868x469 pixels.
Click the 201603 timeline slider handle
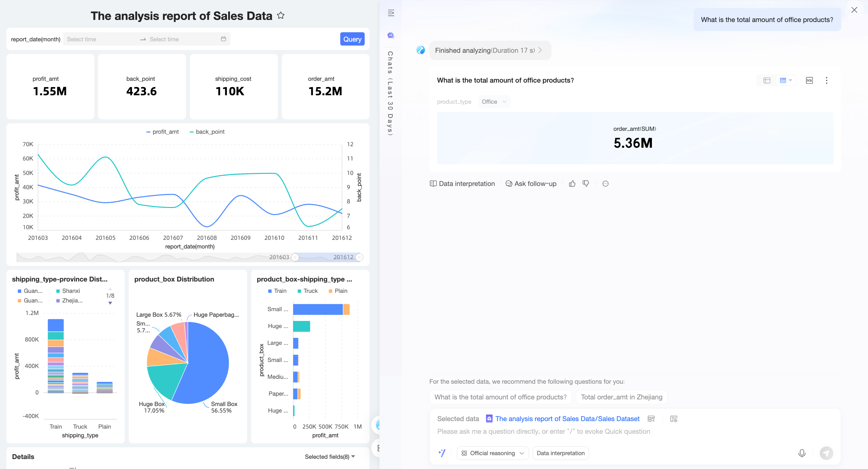[x=295, y=257]
